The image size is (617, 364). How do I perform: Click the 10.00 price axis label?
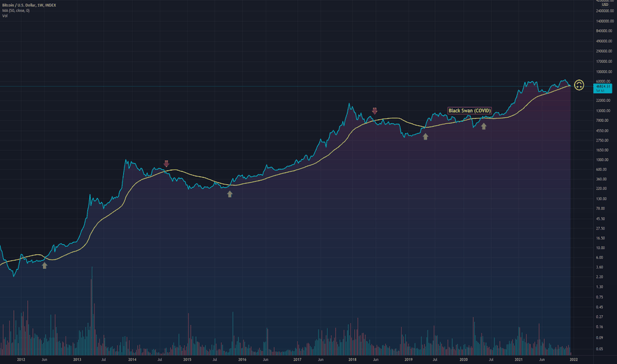point(600,248)
